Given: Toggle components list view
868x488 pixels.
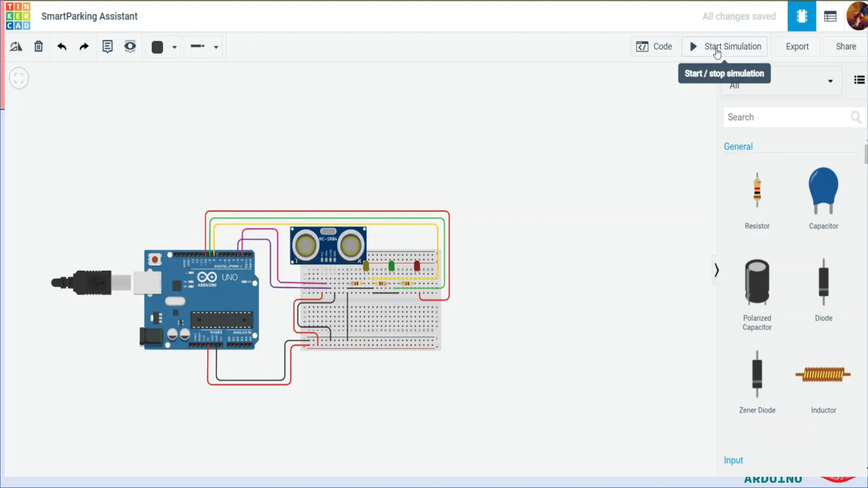Looking at the screenshot, I should click(x=859, y=80).
